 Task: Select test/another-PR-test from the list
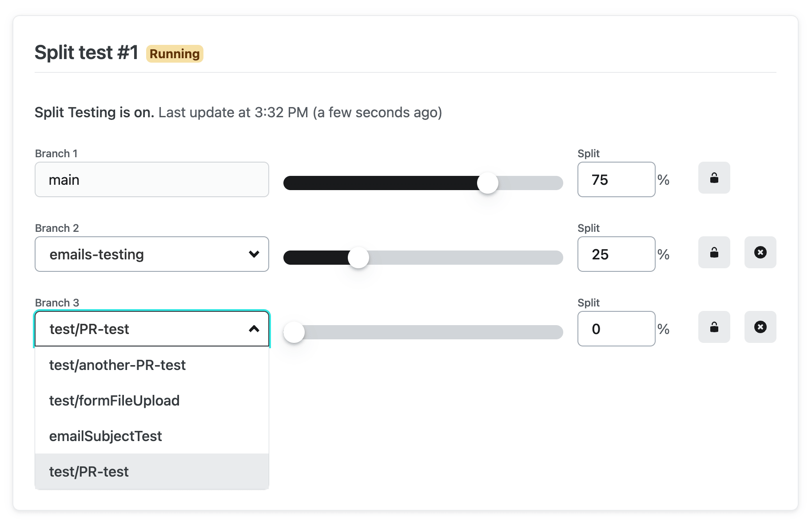pos(117,365)
